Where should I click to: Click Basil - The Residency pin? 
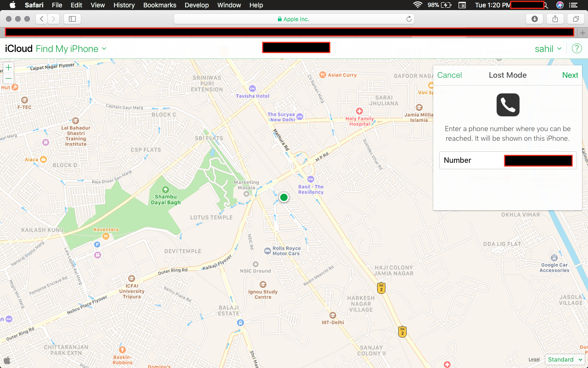coord(311,179)
